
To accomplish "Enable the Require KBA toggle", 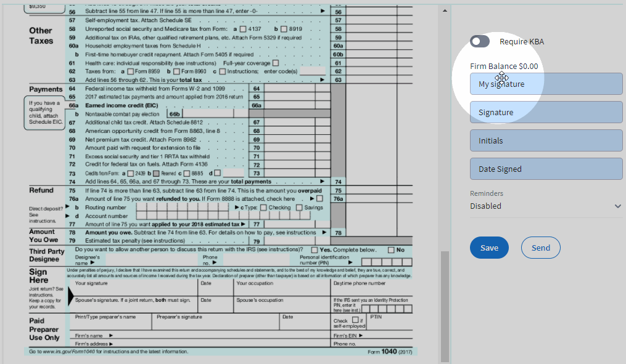I will 479,41.
